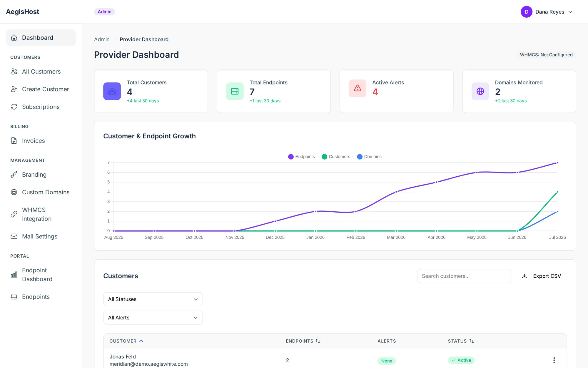Click Dana Reyes avatar circle
Screen dimensions: 588x368
[x=526, y=12]
